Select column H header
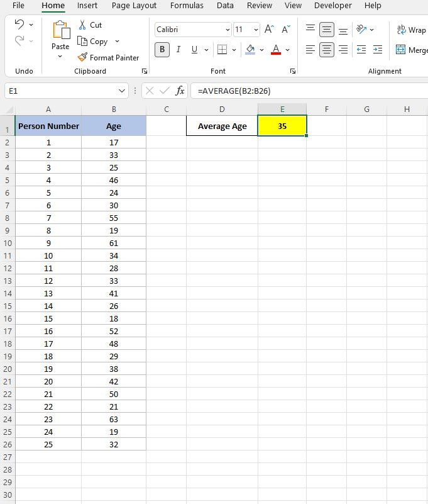This screenshot has height=504, width=428. (x=407, y=109)
